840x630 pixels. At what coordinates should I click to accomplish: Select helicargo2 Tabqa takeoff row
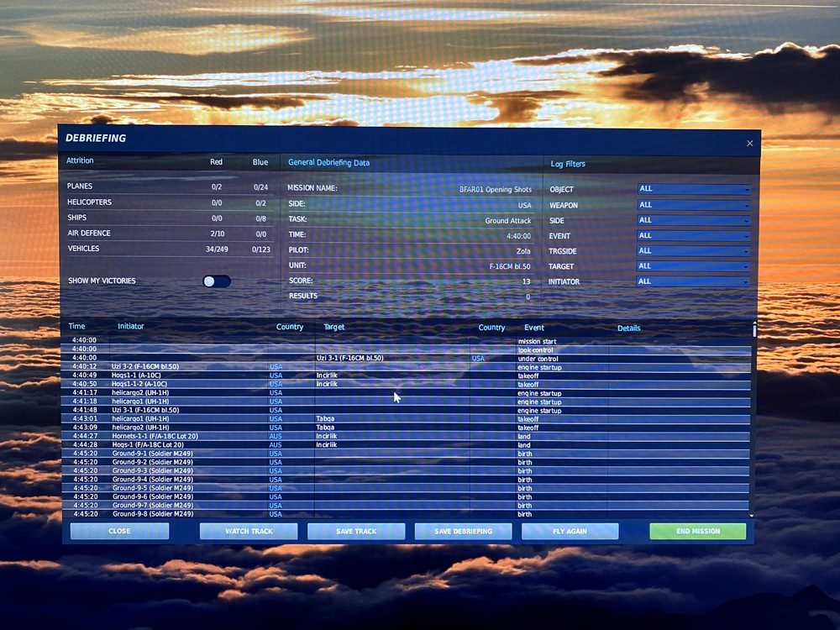[x=407, y=428]
